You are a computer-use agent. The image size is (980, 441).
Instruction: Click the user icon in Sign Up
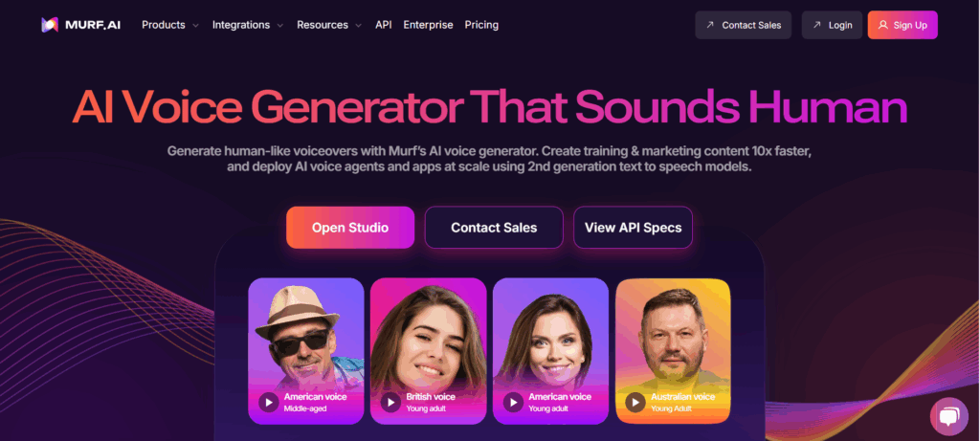(883, 25)
